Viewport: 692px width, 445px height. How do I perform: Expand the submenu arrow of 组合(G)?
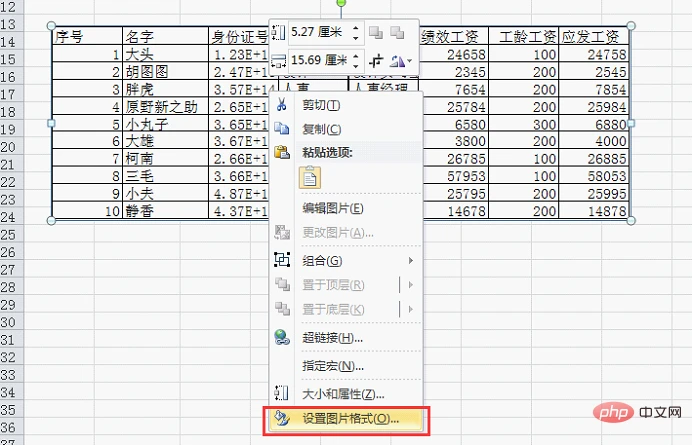point(411,260)
